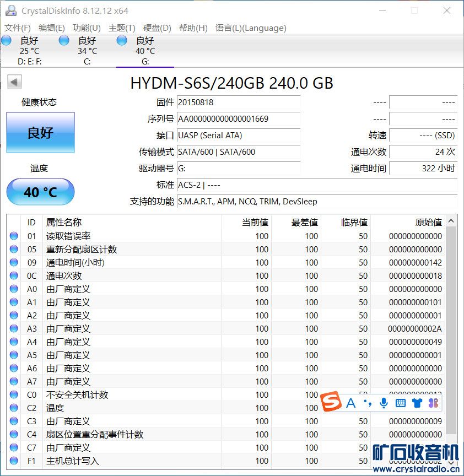Click raw value 0000000002A in row A3
This screenshot has height=476, width=464.
point(415,328)
